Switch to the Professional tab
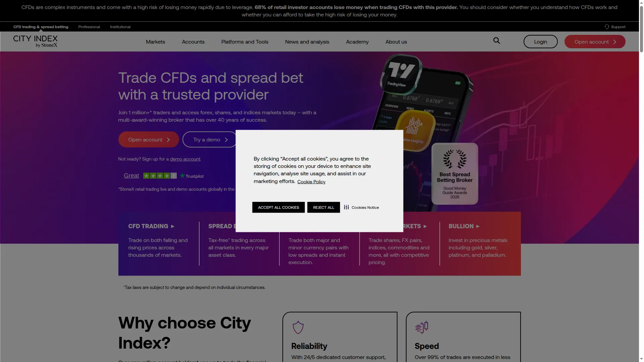This screenshot has height=362, width=644. coord(89,27)
